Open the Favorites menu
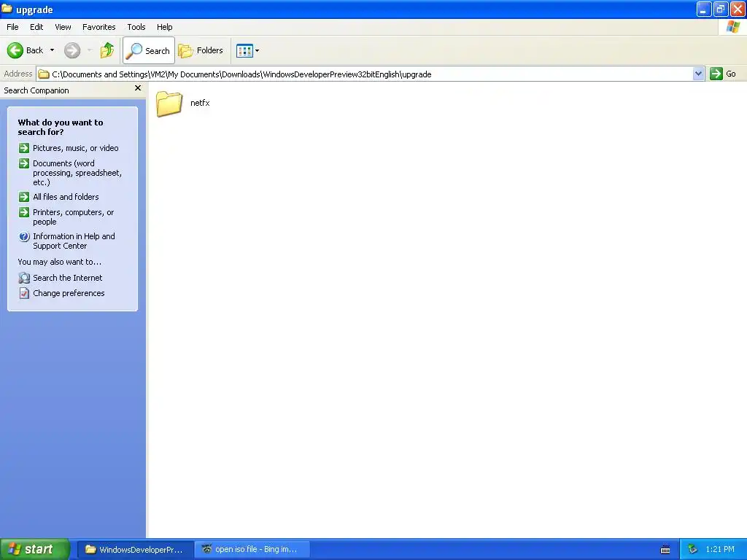This screenshot has width=747, height=560. (x=98, y=27)
